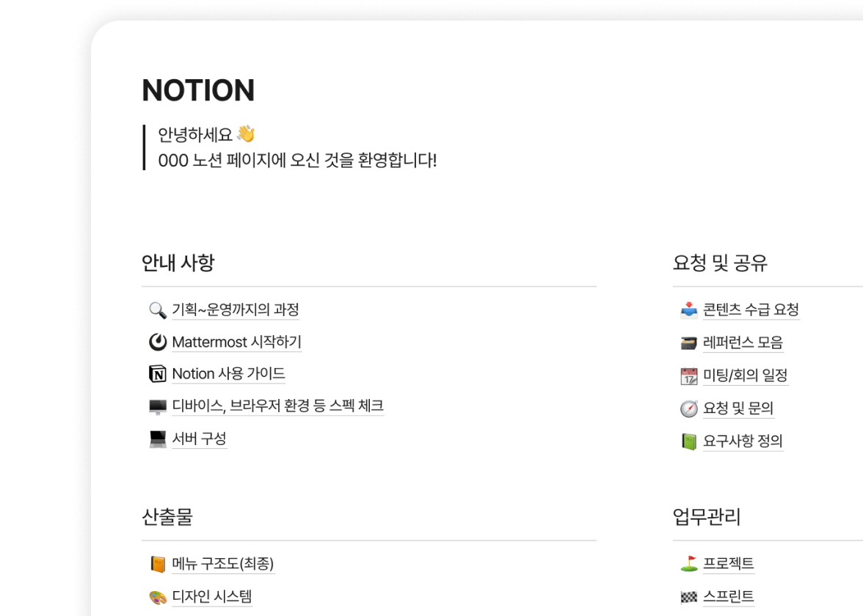Image resolution: width=863 pixels, height=616 pixels.
Task: Open the Mattermost 시작하기 page
Action: (236, 342)
